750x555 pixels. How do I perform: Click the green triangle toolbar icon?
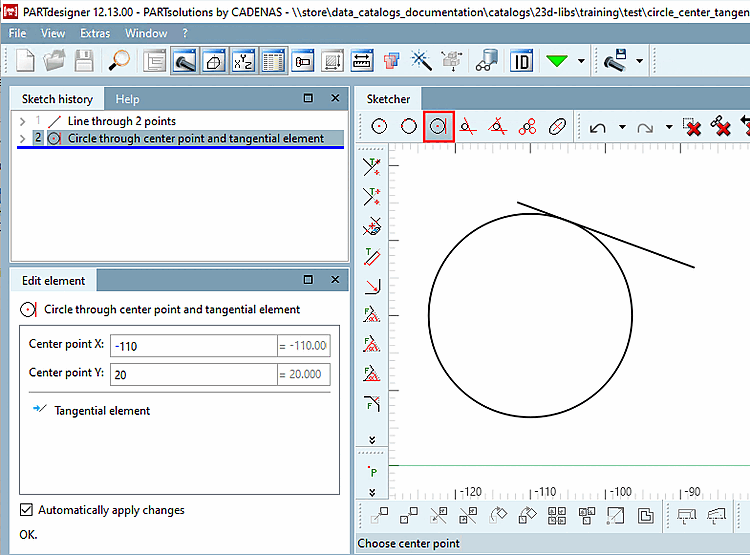click(556, 61)
